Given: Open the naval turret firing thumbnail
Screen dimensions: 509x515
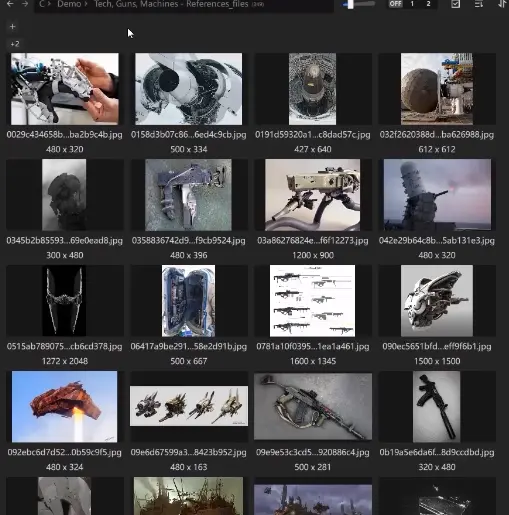Looking at the screenshot, I should (437, 195).
